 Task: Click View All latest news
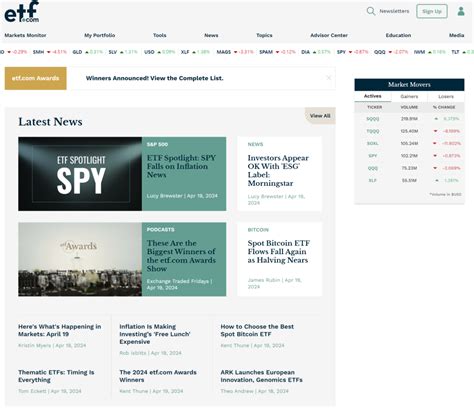320,116
